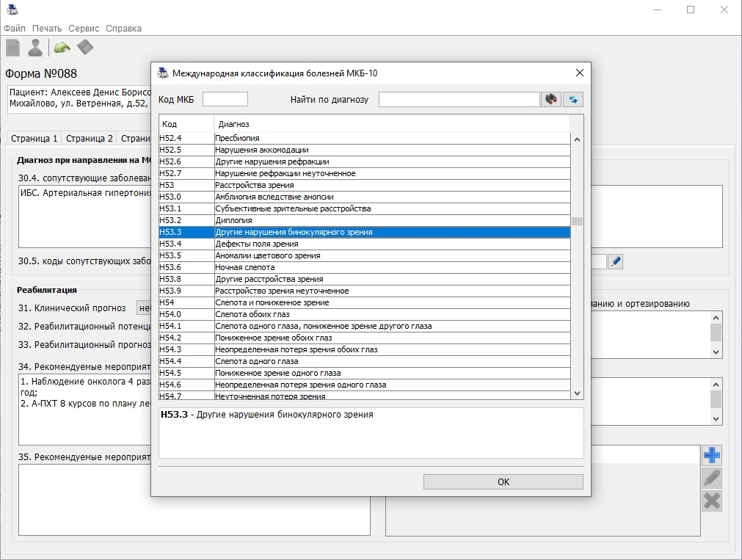Click the blue refresh arrows button
This screenshot has width=742, height=560.
point(573,100)
